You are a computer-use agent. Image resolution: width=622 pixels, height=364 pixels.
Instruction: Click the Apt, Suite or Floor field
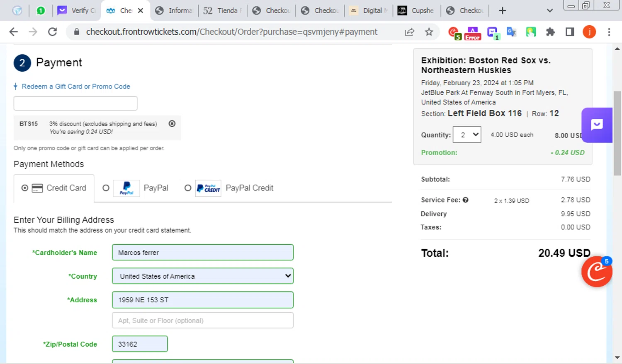[x=203, y=321]
